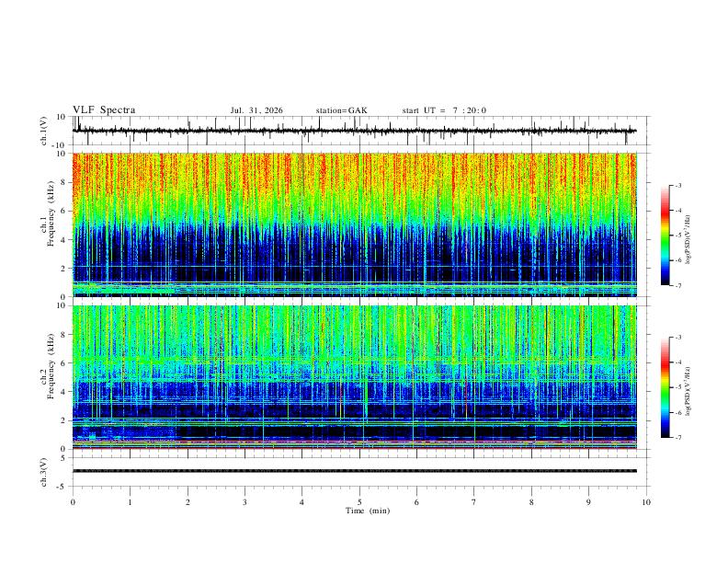
Task: Click the 9 minute tick on time axis
Action: coord(588,502)
